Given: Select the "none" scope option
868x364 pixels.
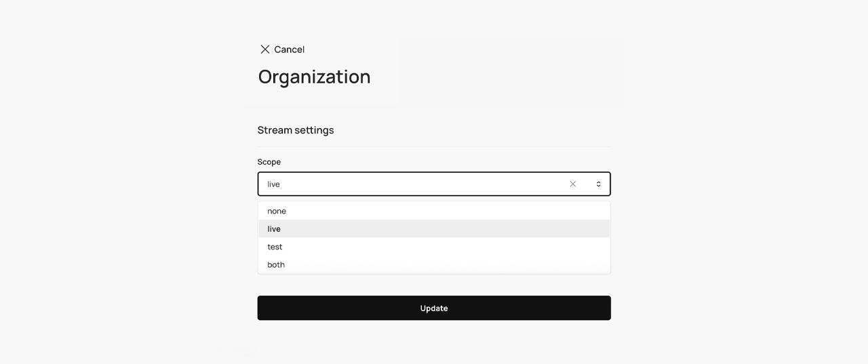Looking at the screenshot, I should [277, 211].
